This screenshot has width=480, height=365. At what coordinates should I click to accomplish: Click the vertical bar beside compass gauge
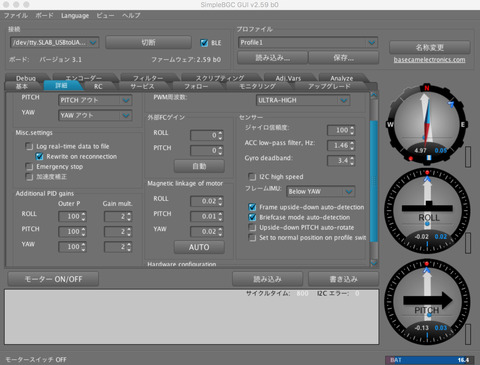[x=468, y=157]
